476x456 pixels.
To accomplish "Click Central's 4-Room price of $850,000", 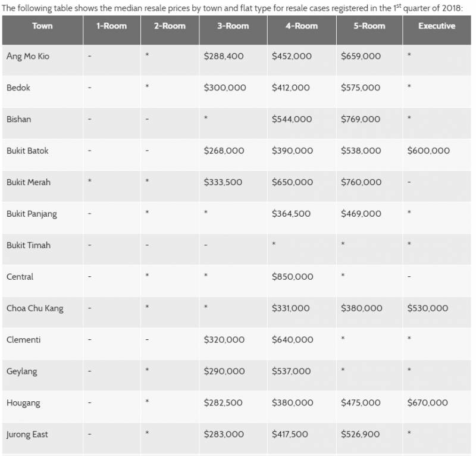I will [x=292, y=277].
